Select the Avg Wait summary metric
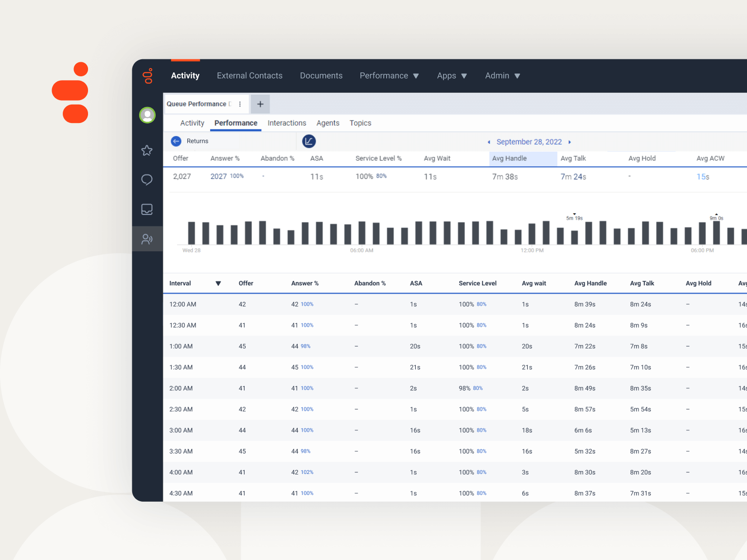 click(437, 158)
